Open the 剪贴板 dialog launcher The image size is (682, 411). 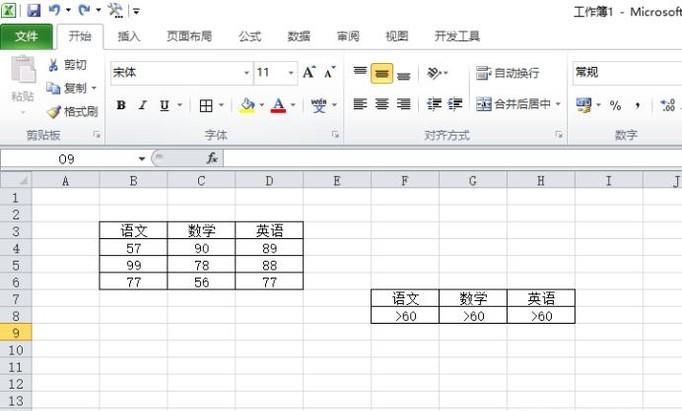click(x=97, y=135)
